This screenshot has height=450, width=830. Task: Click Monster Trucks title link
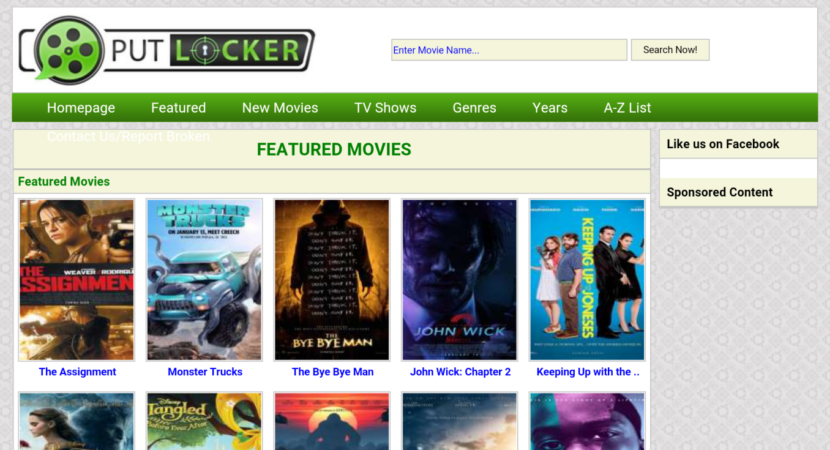(205, 372)
